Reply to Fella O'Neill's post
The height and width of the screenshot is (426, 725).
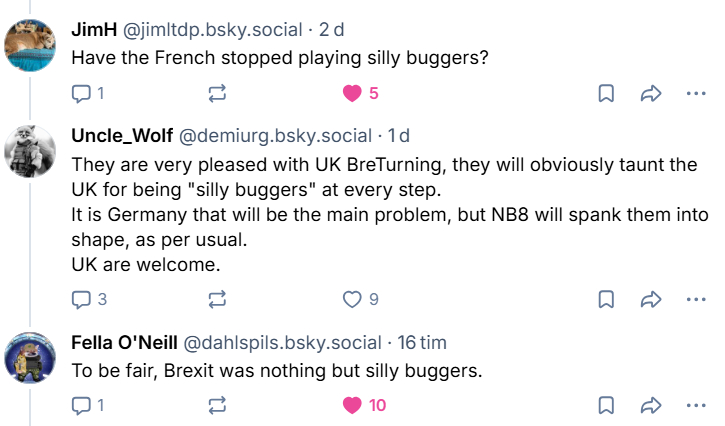(x=82, y=405)
